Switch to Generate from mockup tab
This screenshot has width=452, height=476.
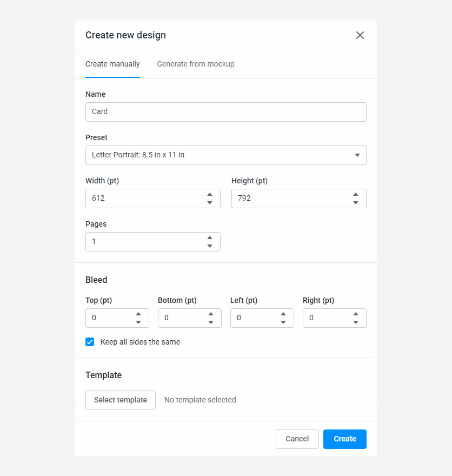[195, 64]
